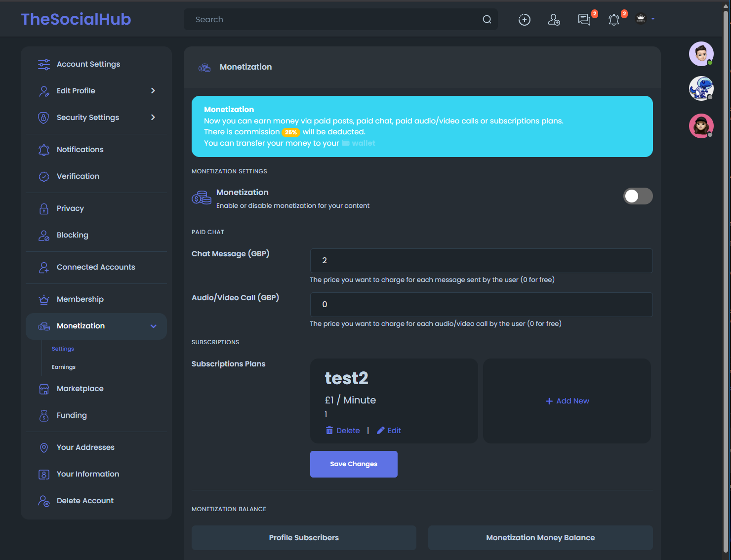
Task: Expand the Security Settings submenu
Action: 153,118
